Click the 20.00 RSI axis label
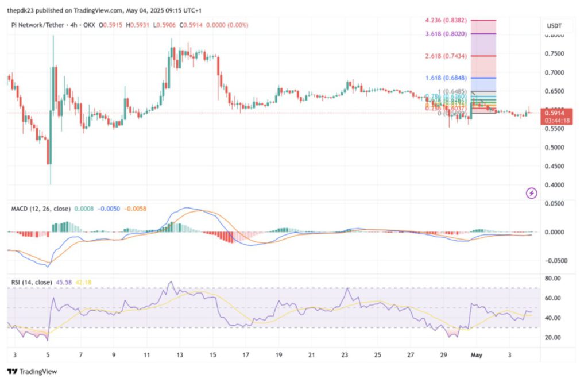 553,338
